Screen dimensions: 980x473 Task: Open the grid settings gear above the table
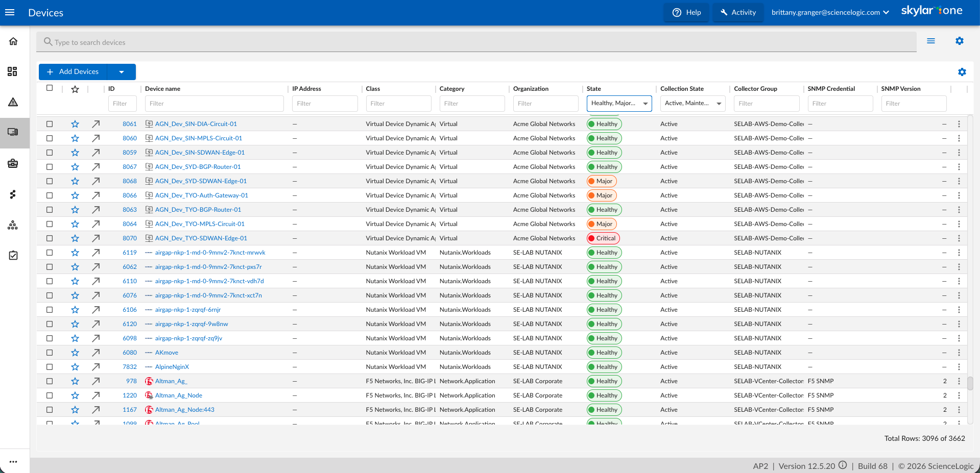[x=962, y=72]
